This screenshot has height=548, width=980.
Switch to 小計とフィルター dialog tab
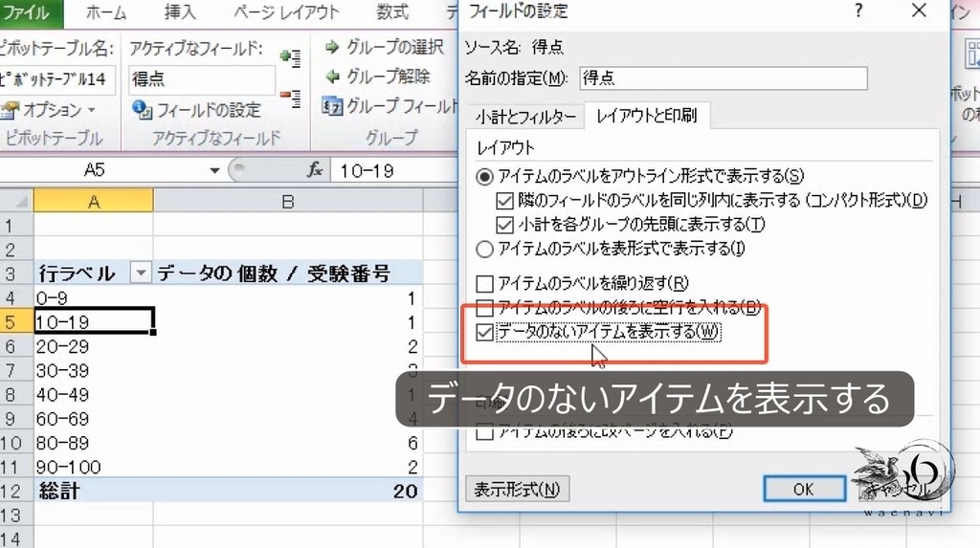(x=525, y=117)
